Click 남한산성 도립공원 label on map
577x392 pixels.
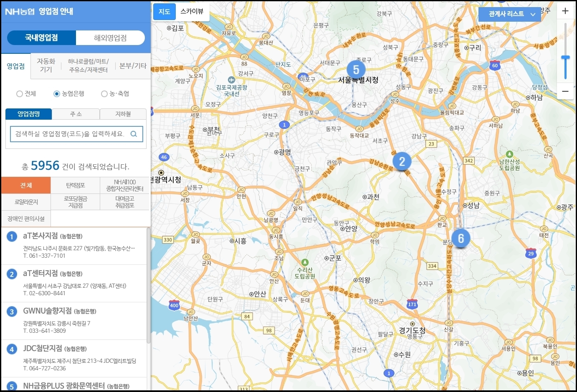coord(509,165)
